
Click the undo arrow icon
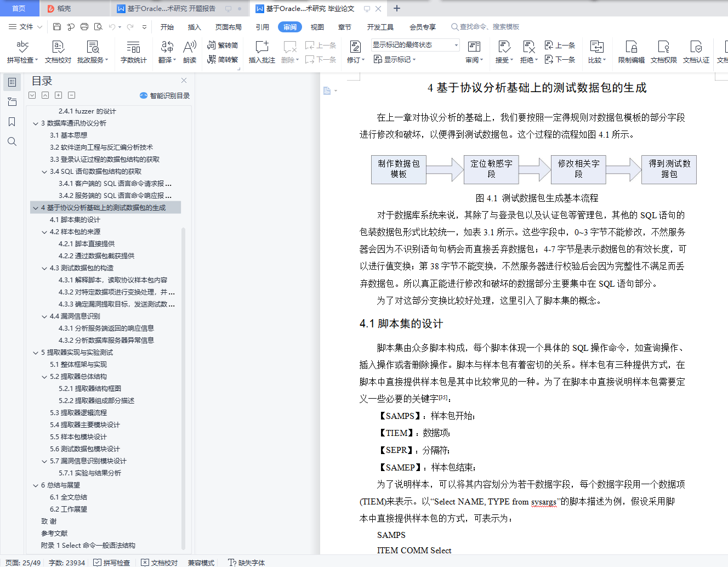click(112, 26)
